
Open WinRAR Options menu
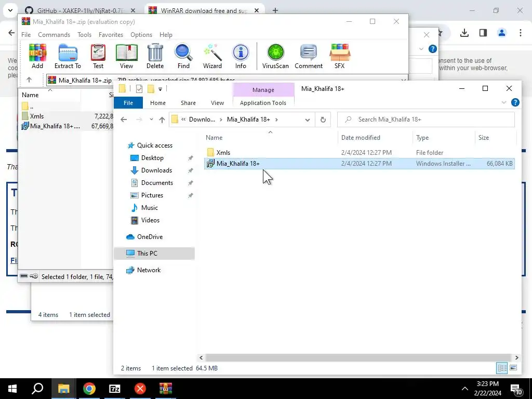tap(141, 35)
